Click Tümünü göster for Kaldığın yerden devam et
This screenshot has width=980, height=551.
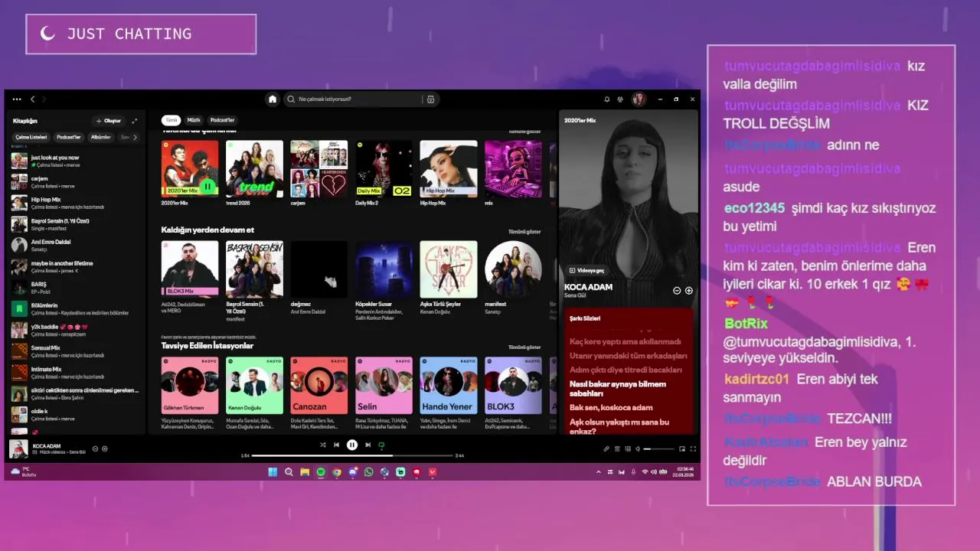click(524, 231)
